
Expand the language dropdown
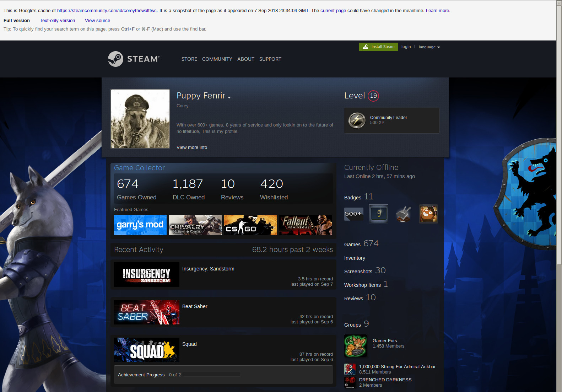click(429, 47)
